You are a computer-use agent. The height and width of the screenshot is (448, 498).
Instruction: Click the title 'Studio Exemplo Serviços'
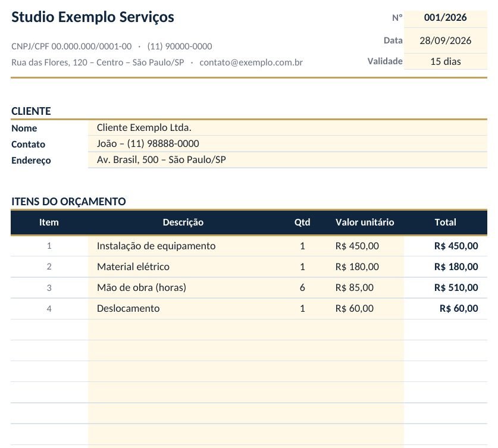tap(93, 17)
